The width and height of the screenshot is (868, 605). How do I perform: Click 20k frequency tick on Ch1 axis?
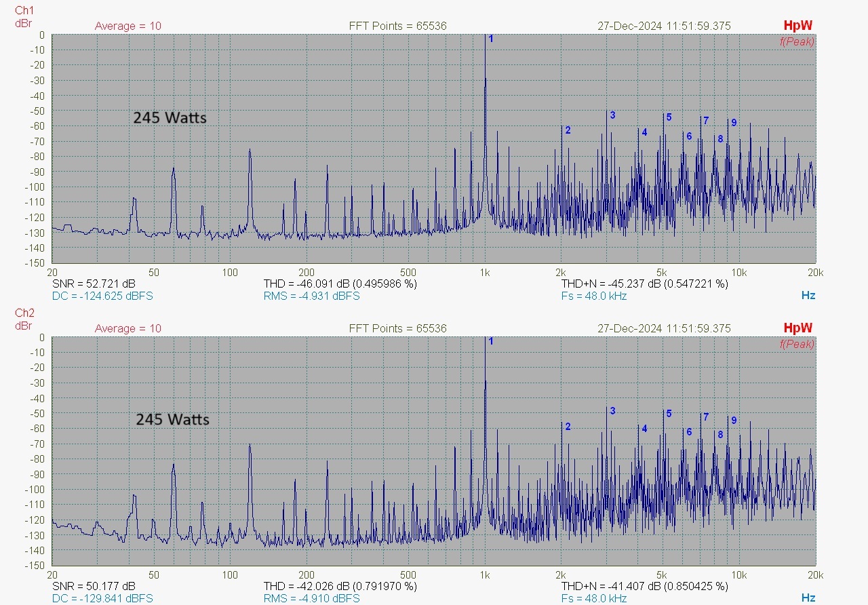(x=815, y=273)
